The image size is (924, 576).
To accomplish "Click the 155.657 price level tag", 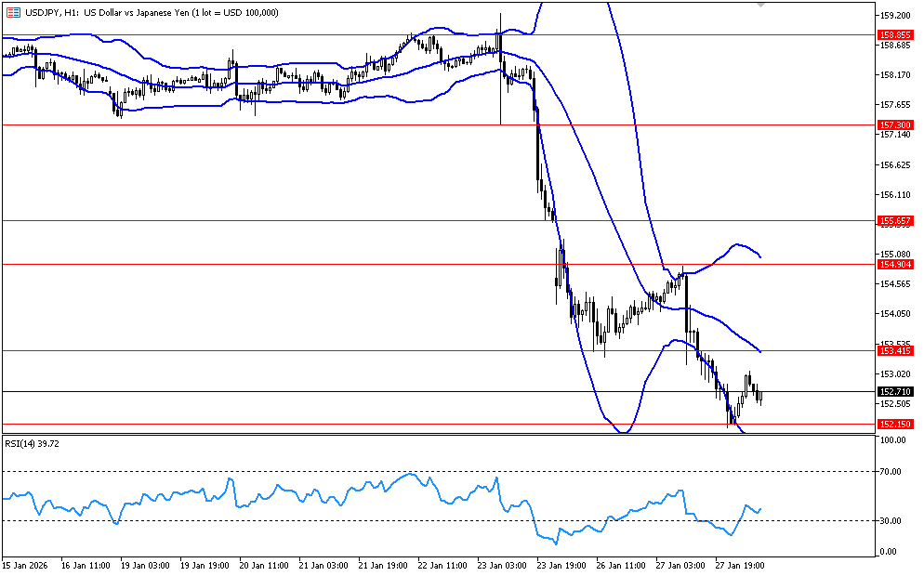I will 893,221.
